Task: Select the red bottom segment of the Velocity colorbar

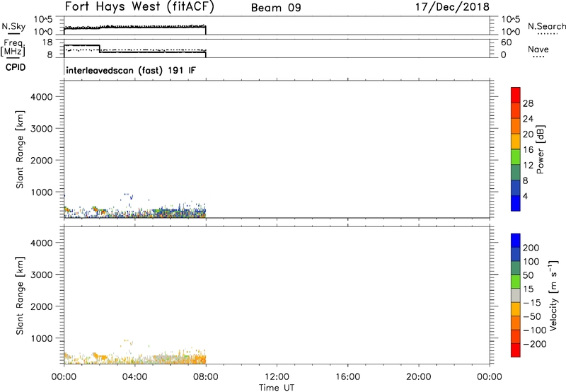Action: (516, 350)
